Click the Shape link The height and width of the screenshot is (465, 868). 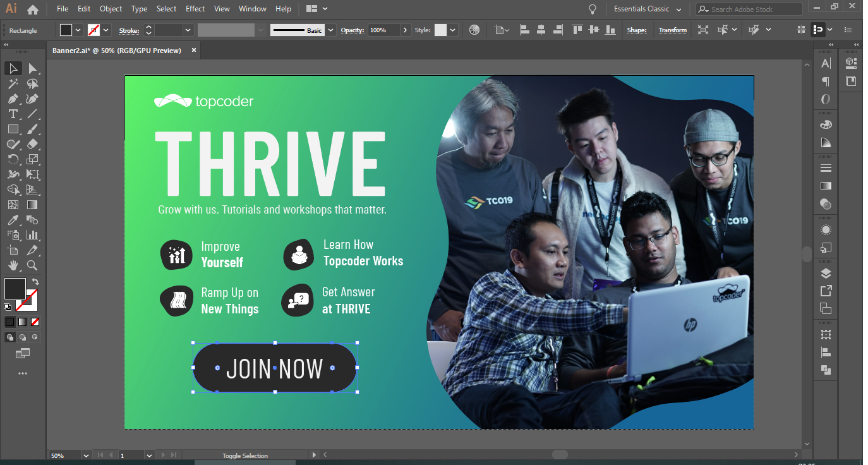(x=637, y=30)
